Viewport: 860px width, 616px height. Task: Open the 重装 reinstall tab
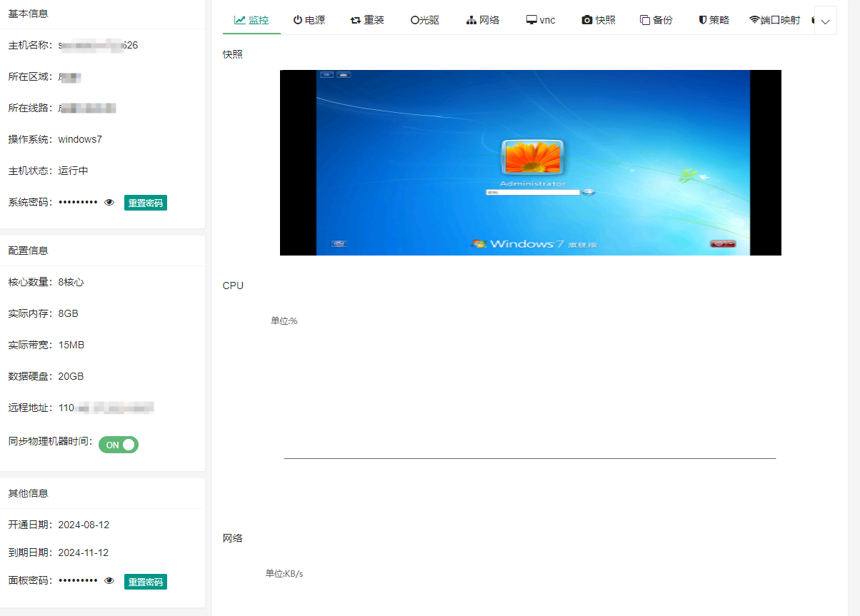pos(367,20)
